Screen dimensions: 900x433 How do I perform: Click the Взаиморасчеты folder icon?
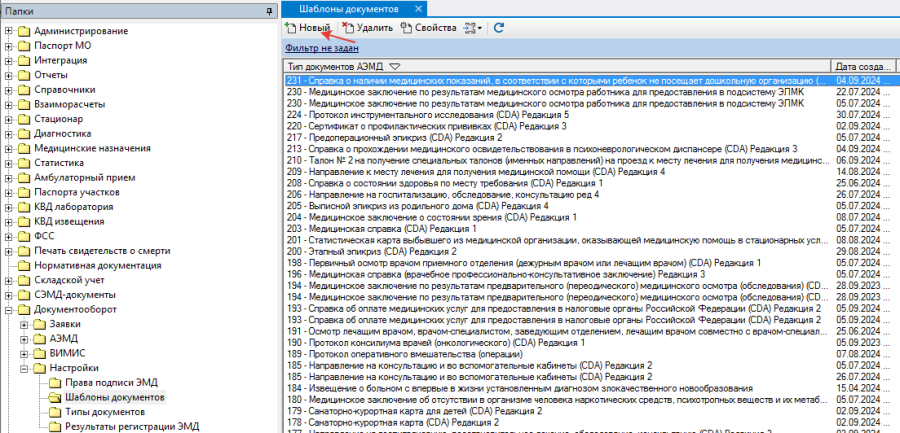[x=24, y=105]
